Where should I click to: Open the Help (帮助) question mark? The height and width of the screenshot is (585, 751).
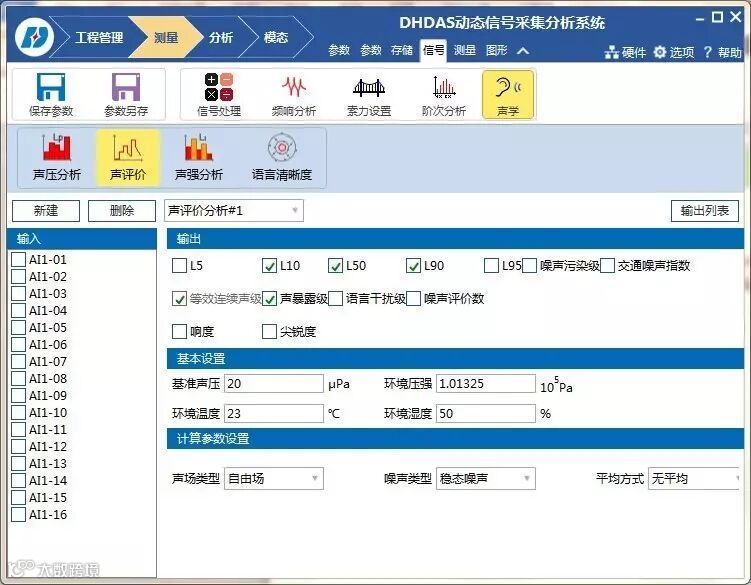pyautogui.click(x=707, y=52)
